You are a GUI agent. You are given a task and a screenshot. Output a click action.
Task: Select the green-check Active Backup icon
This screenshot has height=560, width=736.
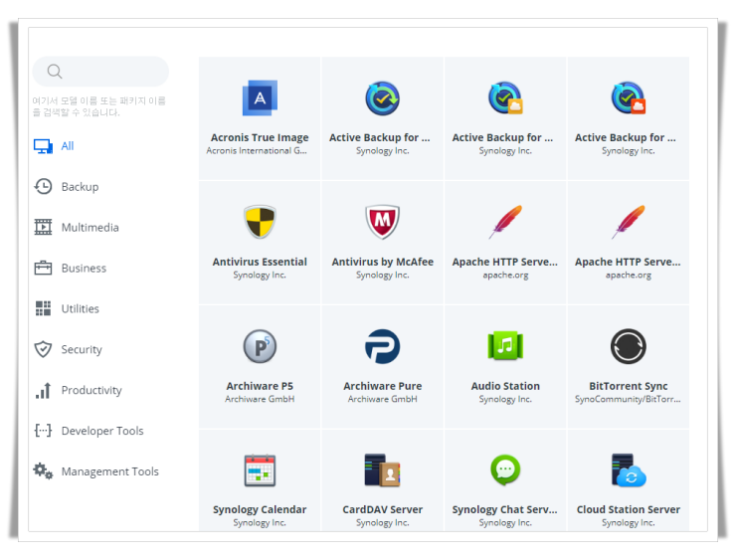(x=383, y=98)
